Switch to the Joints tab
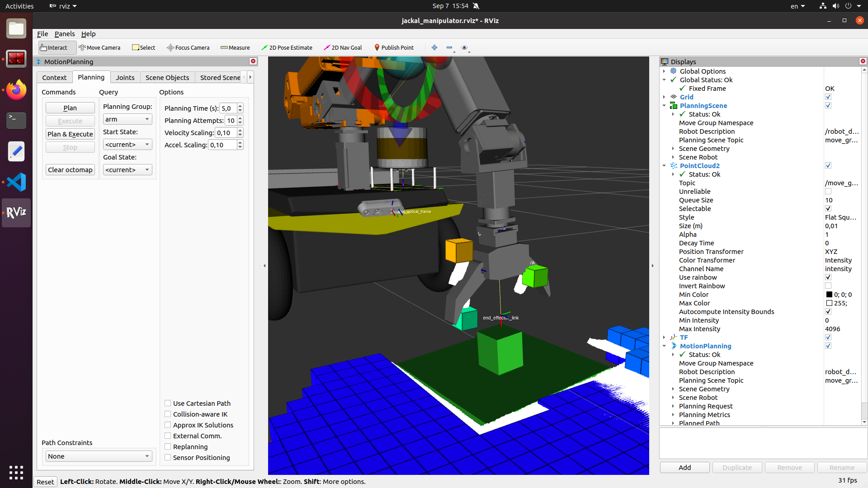Image resolution: width=868 pixels, height=488 pixels. [125, 77]
